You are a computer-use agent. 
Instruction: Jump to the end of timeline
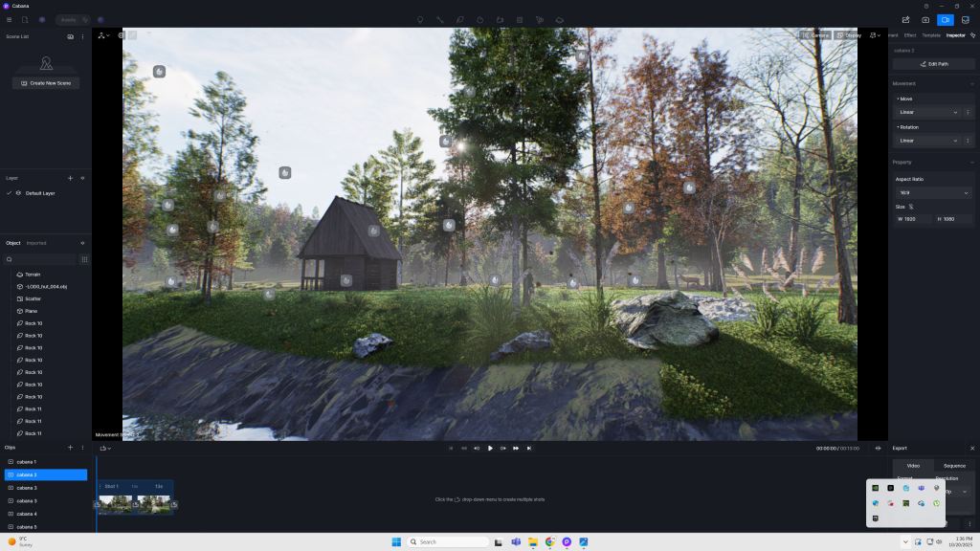(x=528, y=448)
